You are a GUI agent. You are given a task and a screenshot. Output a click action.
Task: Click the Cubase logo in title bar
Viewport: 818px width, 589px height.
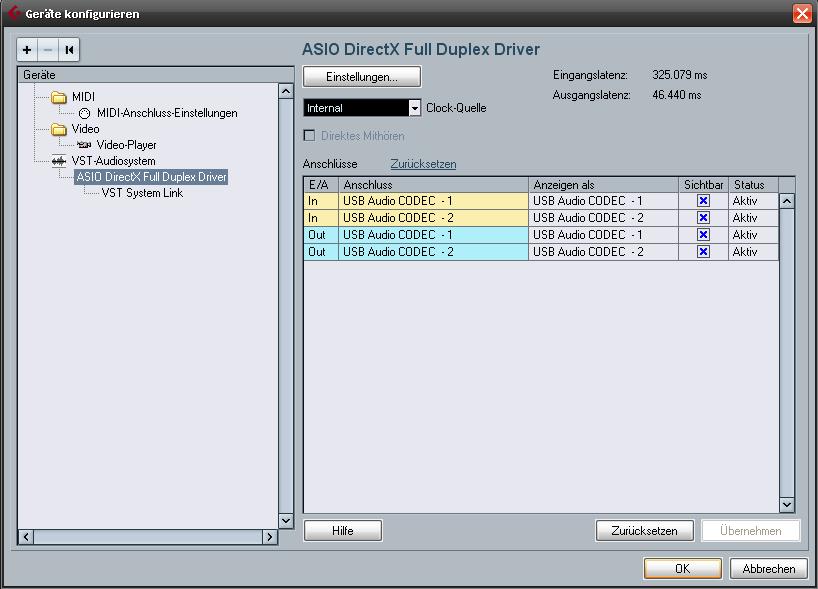pos(13,13)
